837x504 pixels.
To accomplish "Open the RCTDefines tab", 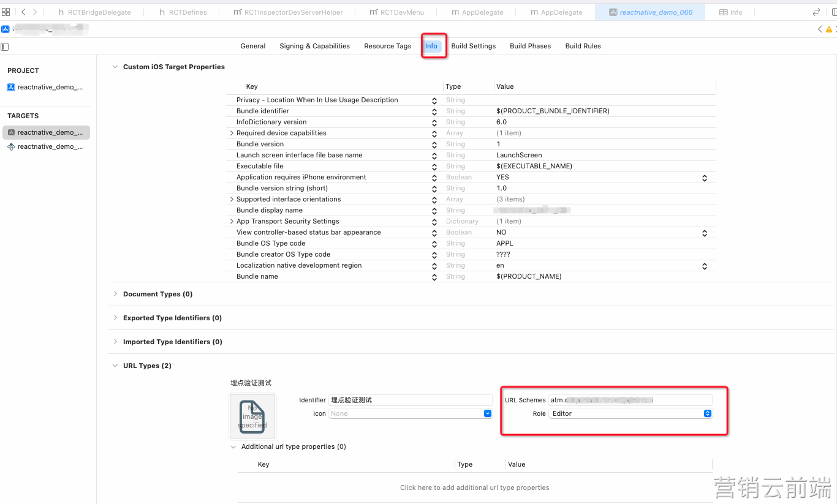I will click(x=183, y=12).
